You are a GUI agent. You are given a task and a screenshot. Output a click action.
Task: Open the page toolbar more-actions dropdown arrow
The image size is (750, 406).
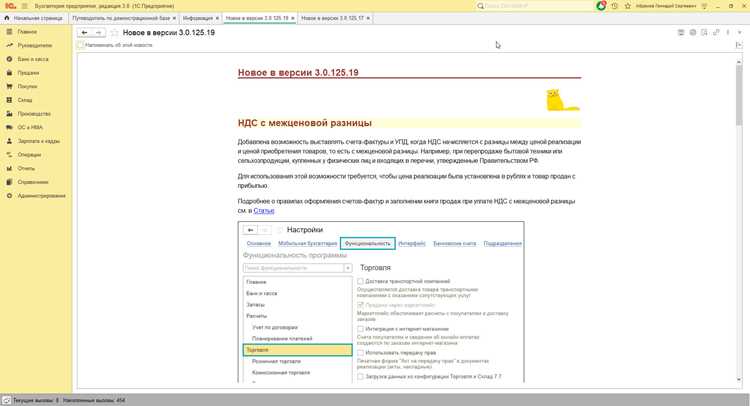[739, 33]
